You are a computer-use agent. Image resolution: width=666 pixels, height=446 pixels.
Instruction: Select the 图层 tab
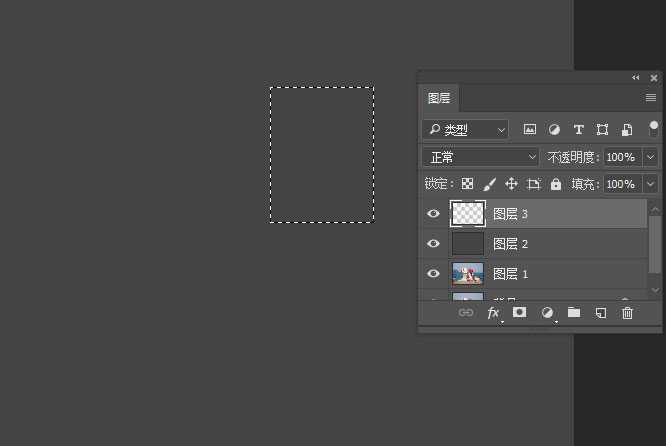pos(439,98)
